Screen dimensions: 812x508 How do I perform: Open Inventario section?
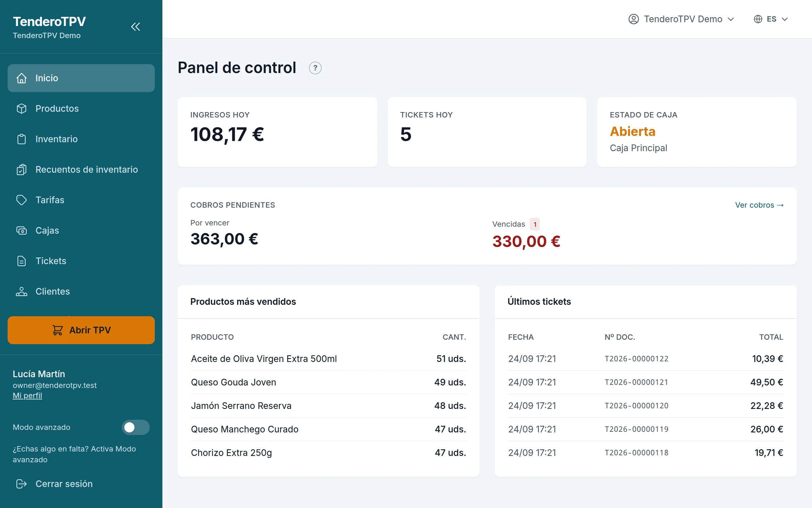pos(81,139)
